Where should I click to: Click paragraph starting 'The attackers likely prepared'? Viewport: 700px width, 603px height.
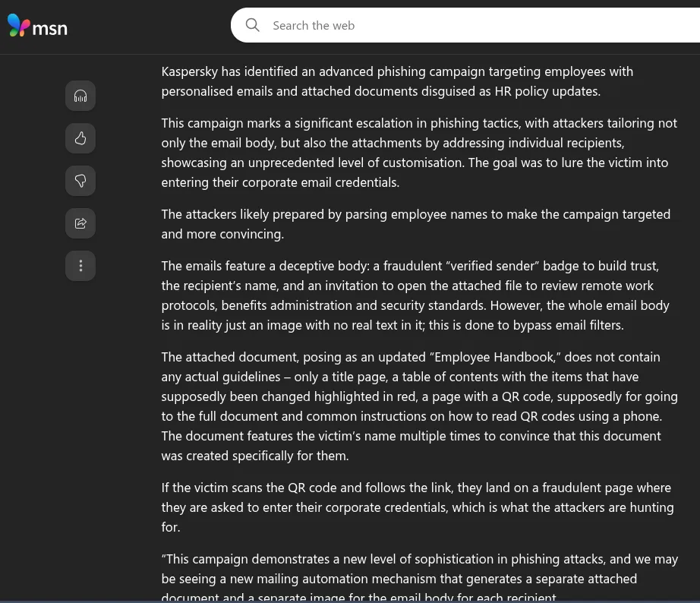(415, 224)
